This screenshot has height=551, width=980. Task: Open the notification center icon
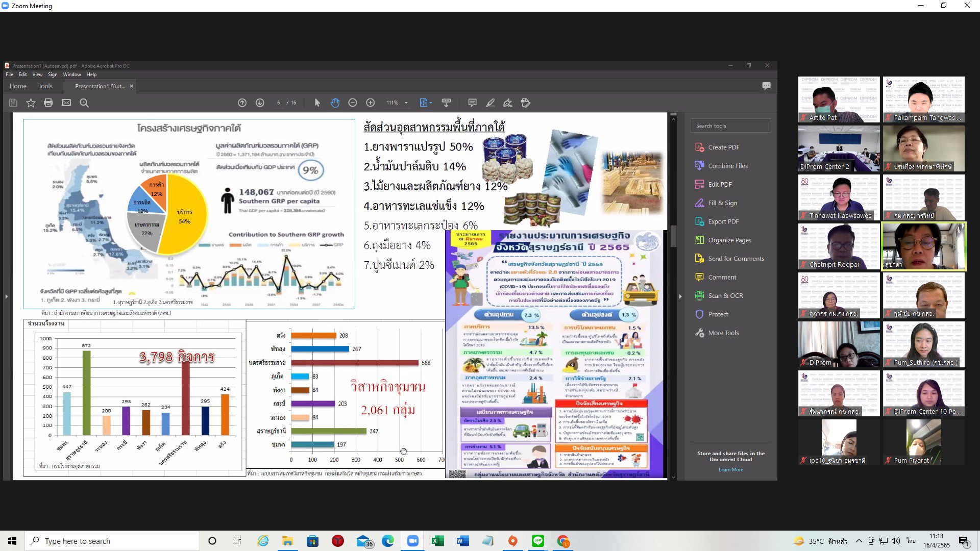click(x=964, y=541)
